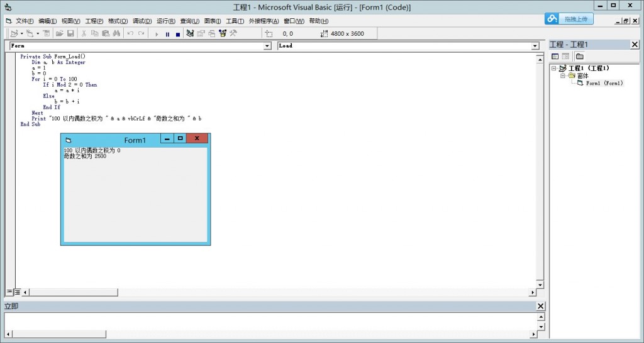Switch to Procedure View at code window bottom-left
Screen dimensions: 644x343
pos(9,291)
